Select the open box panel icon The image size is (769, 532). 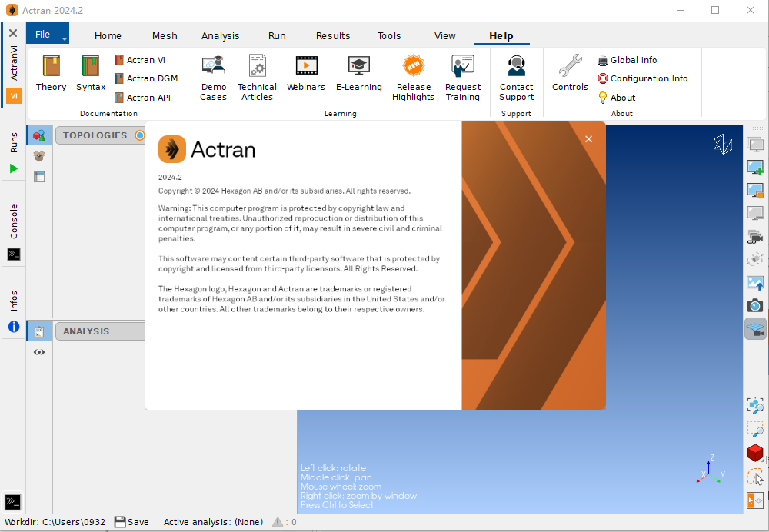tap(39, 156)
